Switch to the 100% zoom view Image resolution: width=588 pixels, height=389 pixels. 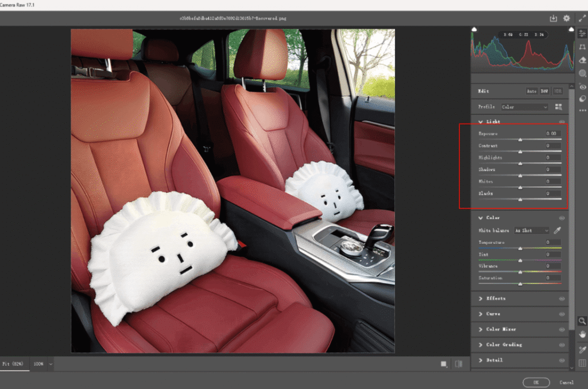tap(38, 364)
